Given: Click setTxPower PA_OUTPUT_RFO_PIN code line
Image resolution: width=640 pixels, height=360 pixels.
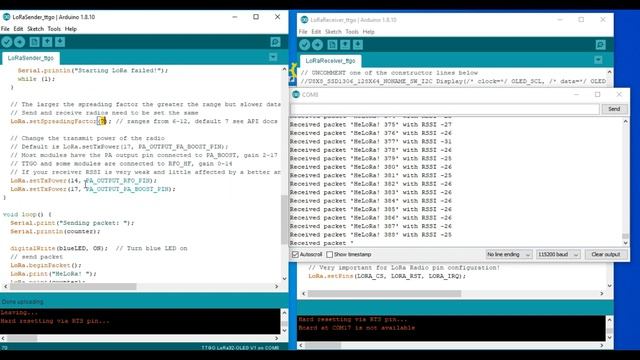Looking at the screenshot, I should point(84,180).
